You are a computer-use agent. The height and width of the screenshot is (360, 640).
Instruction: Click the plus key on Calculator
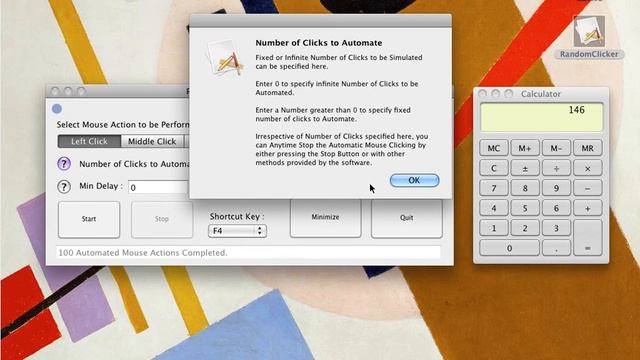click(x=587, y=208)
